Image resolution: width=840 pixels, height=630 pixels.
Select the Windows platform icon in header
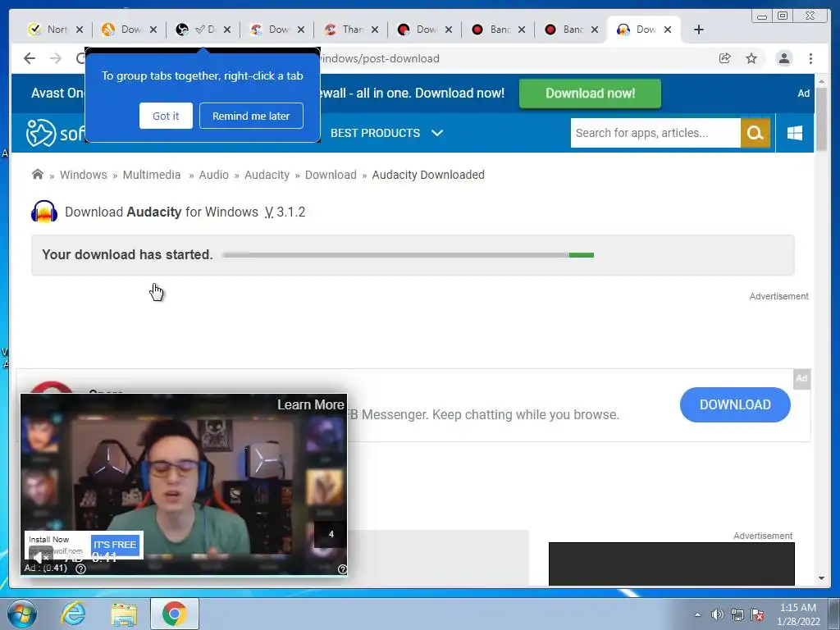(x=795, y=133)
